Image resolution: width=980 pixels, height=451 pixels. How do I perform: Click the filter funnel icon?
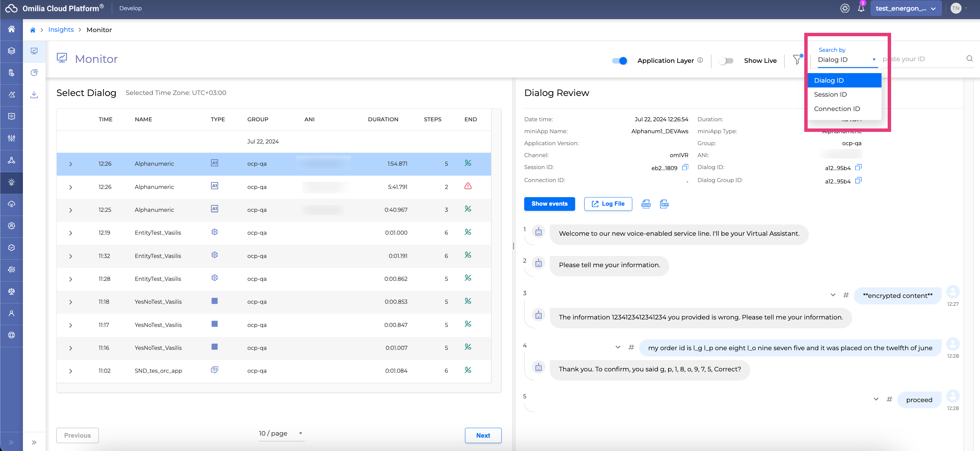tap(797, 60)
